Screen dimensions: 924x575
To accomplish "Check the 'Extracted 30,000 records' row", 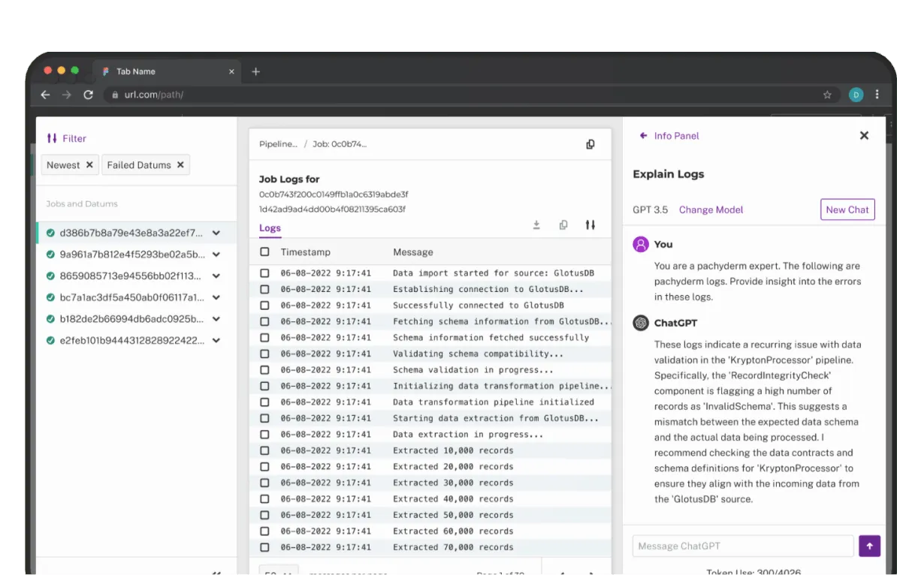I will tap(264, 483).
